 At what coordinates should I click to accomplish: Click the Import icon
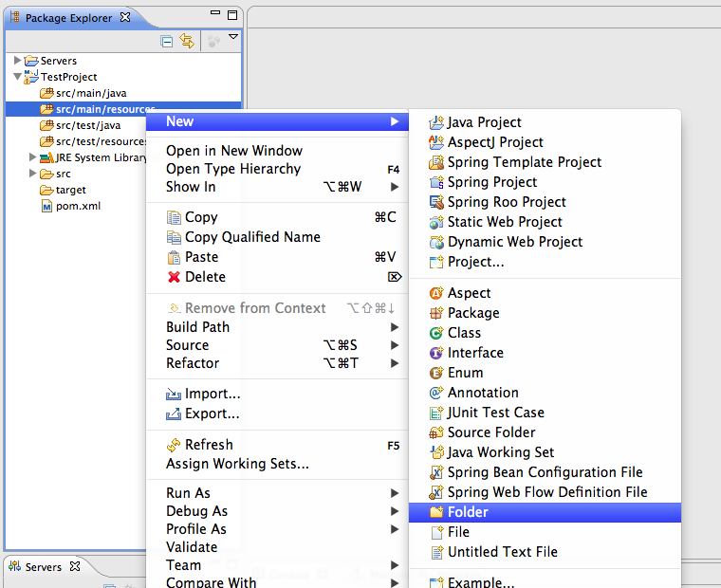[x=174, y=394]
